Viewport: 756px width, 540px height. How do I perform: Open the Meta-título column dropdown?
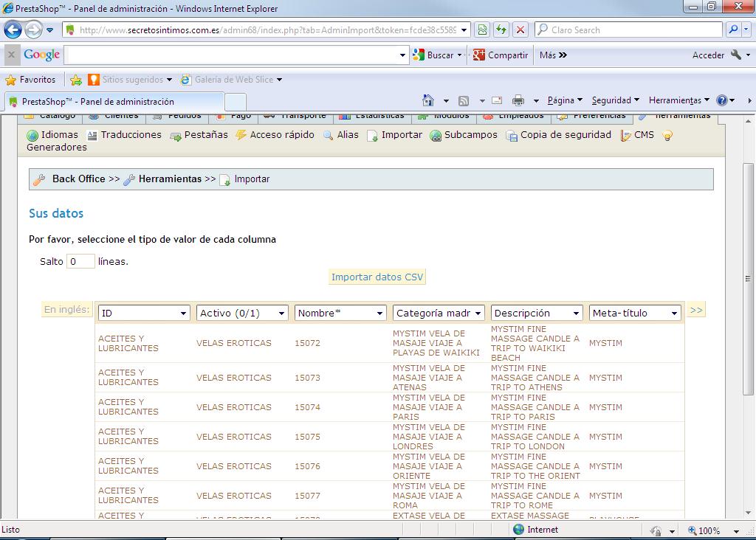click(635, 313)
